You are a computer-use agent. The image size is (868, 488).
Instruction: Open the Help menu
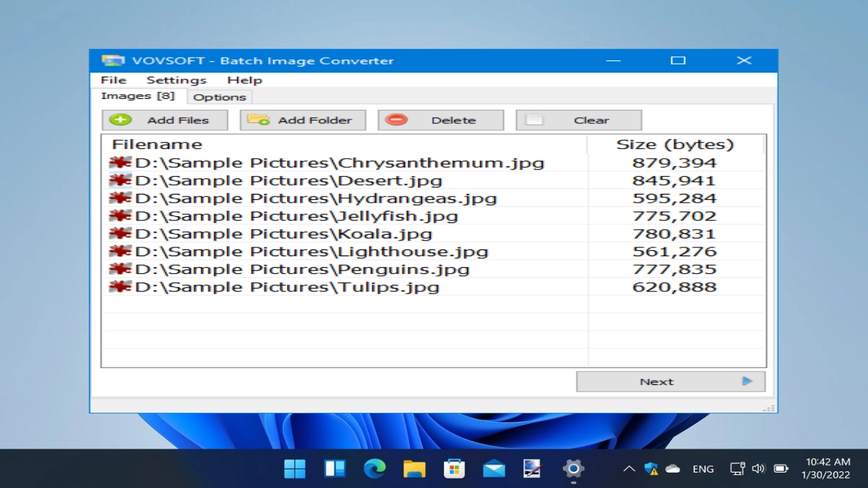pyautogui.click(x=244, y=80)
